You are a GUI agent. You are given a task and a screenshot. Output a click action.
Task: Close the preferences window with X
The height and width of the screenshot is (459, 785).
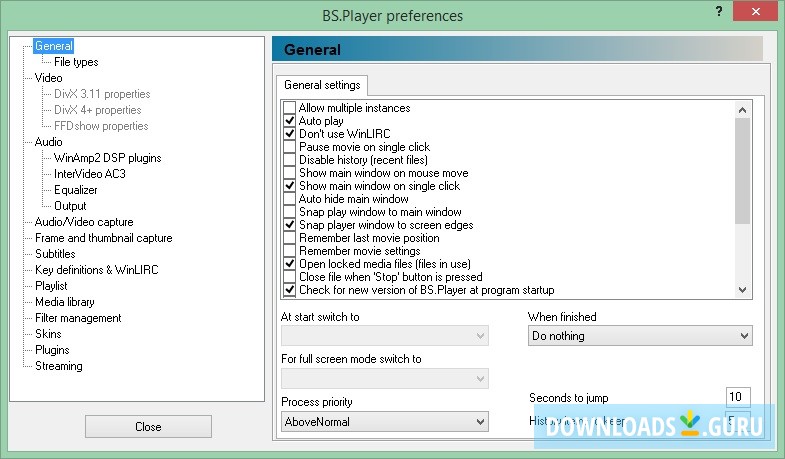click(x=755, y=11)
